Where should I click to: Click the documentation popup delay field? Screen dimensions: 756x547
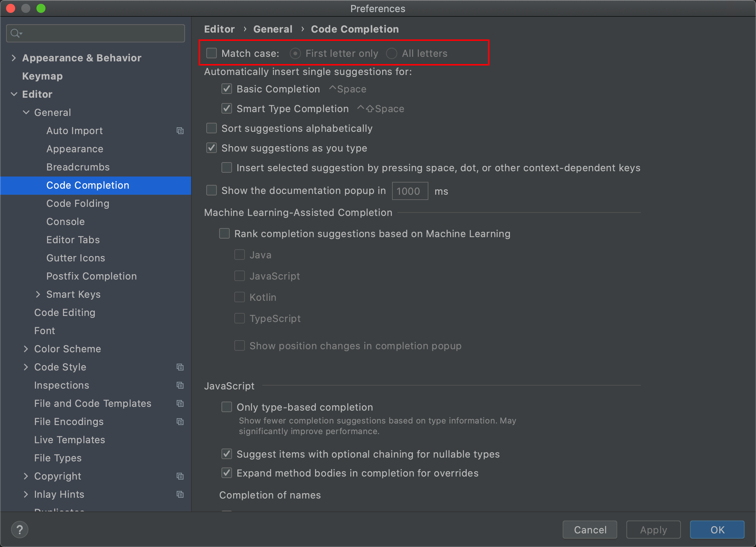409,191
